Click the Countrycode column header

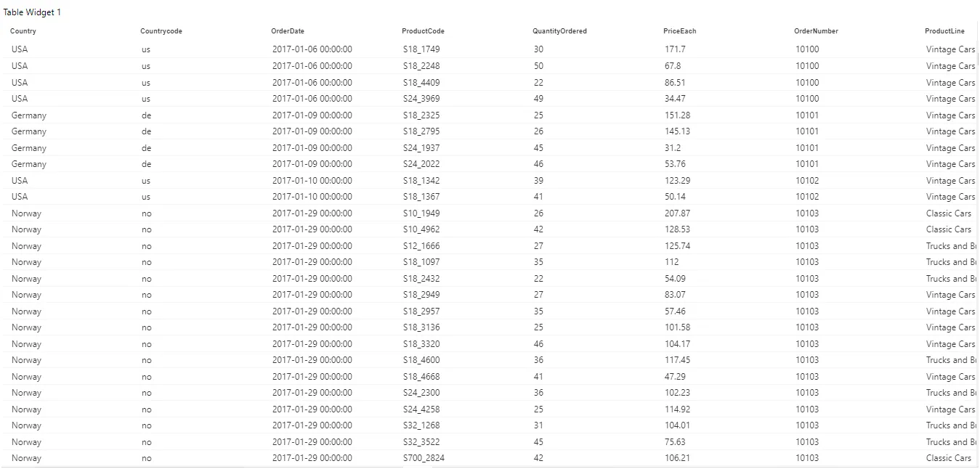(161, 31)
